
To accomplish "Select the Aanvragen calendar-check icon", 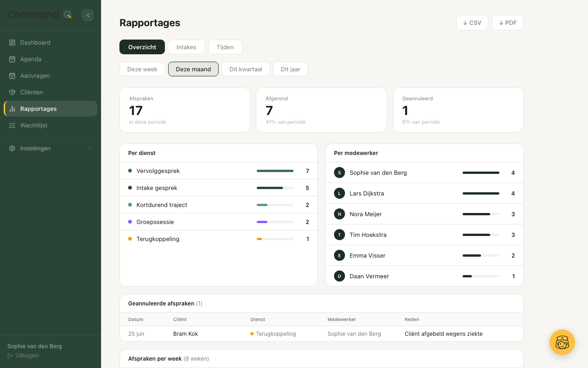I will click(12, 75).
